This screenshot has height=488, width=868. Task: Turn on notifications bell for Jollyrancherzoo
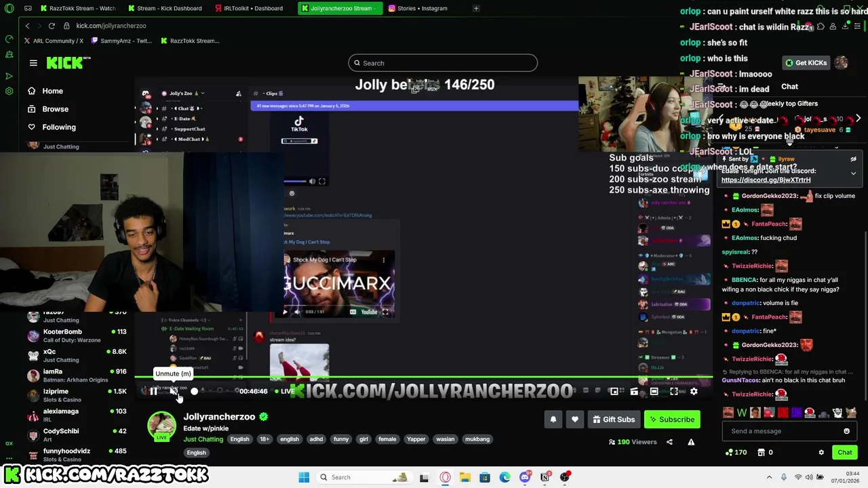coord(553,420)
